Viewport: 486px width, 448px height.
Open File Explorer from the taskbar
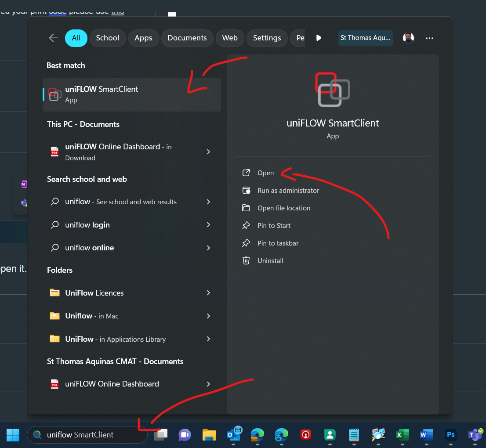coord(209,435)
